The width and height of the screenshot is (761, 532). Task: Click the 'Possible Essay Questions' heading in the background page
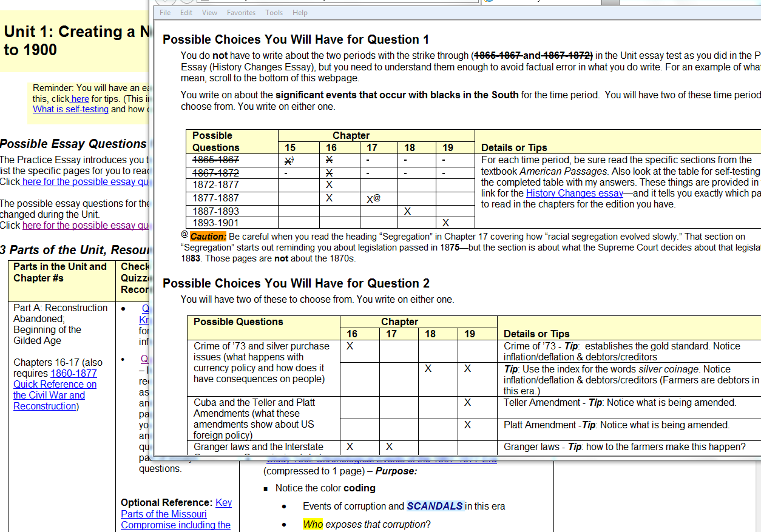tap(73, 144)
